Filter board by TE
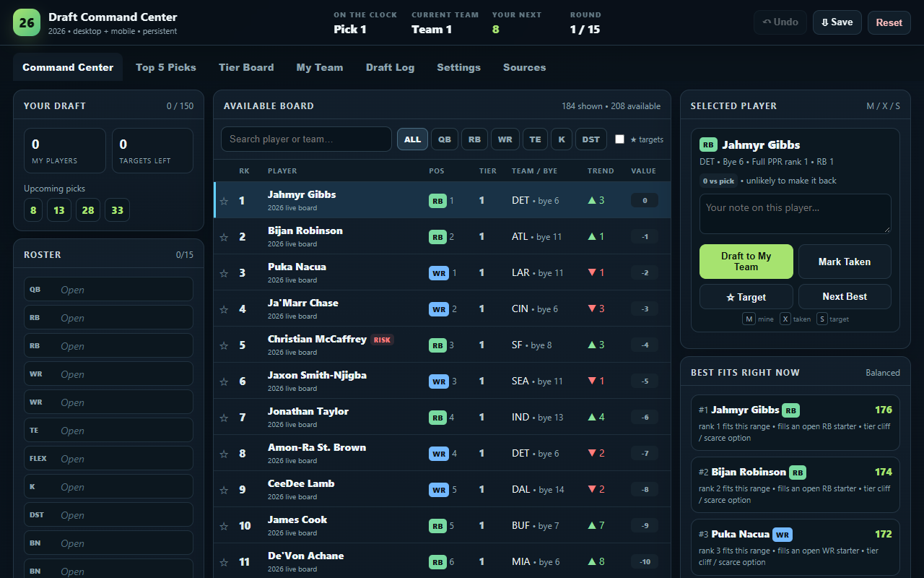The height and width of the screenshot is (578, 924). pos(535,139)
